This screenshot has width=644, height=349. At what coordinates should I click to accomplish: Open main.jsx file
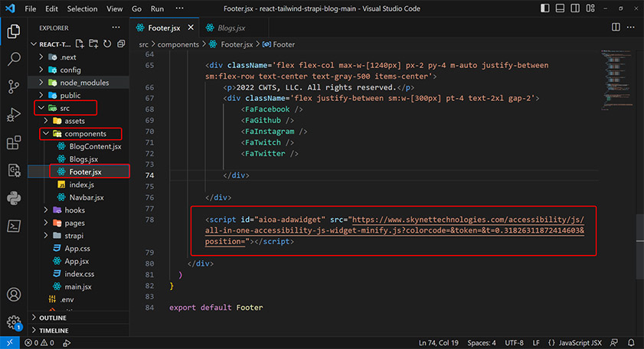click(78, 286)
